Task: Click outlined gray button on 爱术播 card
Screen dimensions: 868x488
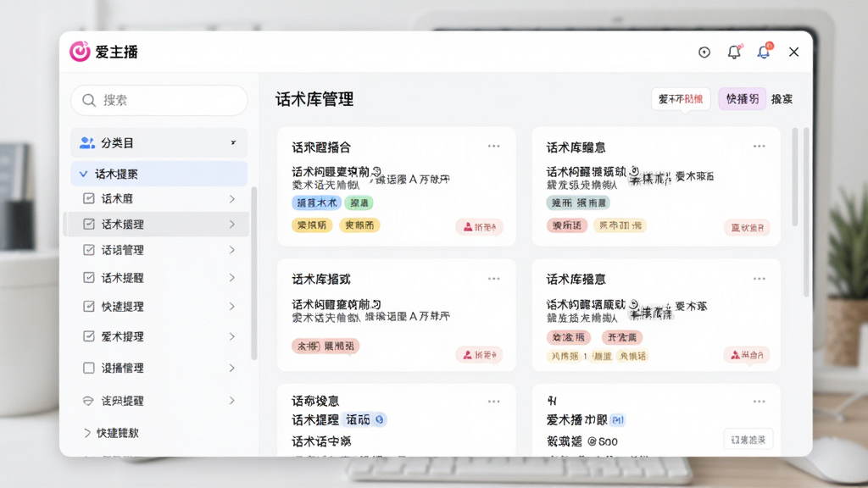Action: tap(748, 440)
